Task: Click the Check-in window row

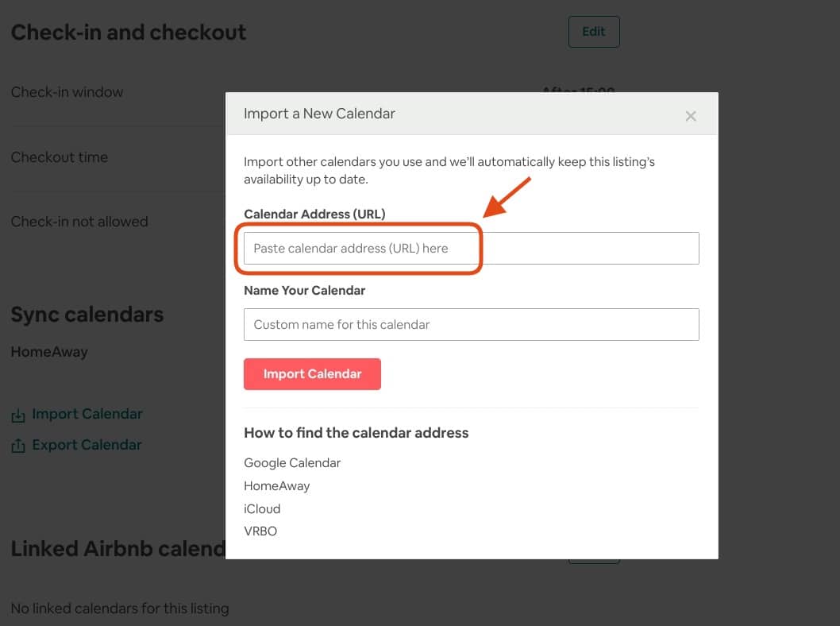Action: (x=67, y=92)
